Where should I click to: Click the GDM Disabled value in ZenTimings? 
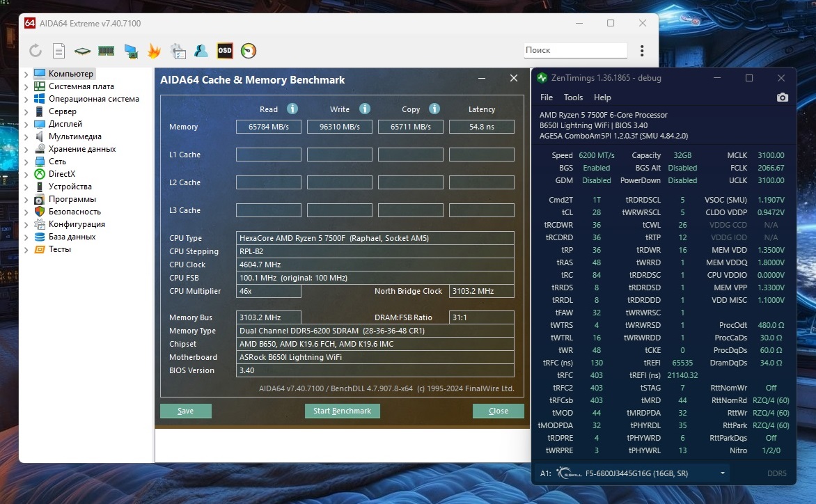597,180
